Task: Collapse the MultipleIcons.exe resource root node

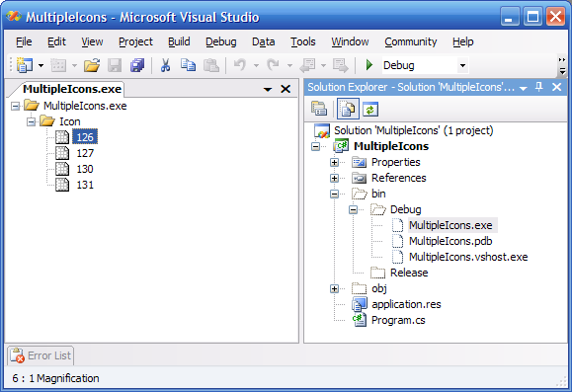Action: (15, 106)
